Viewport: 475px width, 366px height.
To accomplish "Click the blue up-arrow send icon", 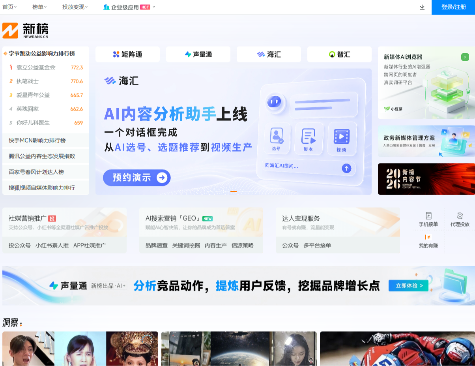I will (346, 168).
